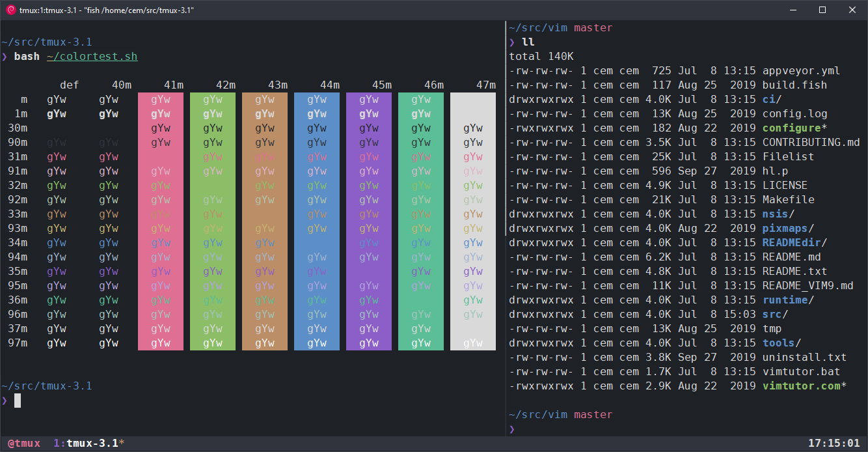
Task: Click the bottom right pane prompt arrow
Action: click(512, 429)
